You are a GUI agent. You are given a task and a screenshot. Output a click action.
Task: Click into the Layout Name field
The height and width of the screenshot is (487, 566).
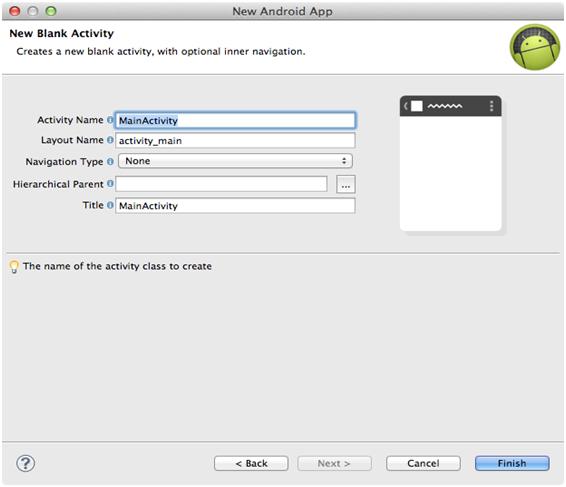[x=235, y=140]
